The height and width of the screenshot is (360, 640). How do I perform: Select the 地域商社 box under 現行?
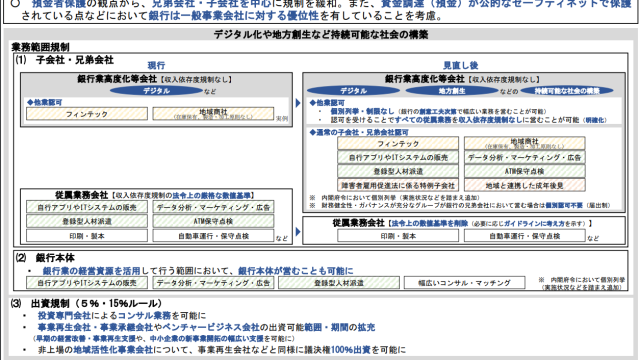click(213, 114)
